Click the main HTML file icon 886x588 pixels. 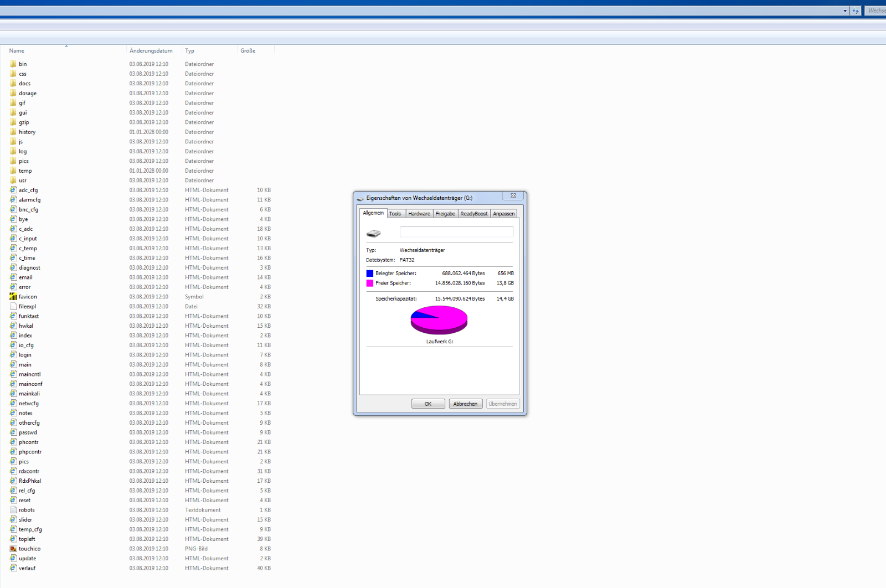13,364
